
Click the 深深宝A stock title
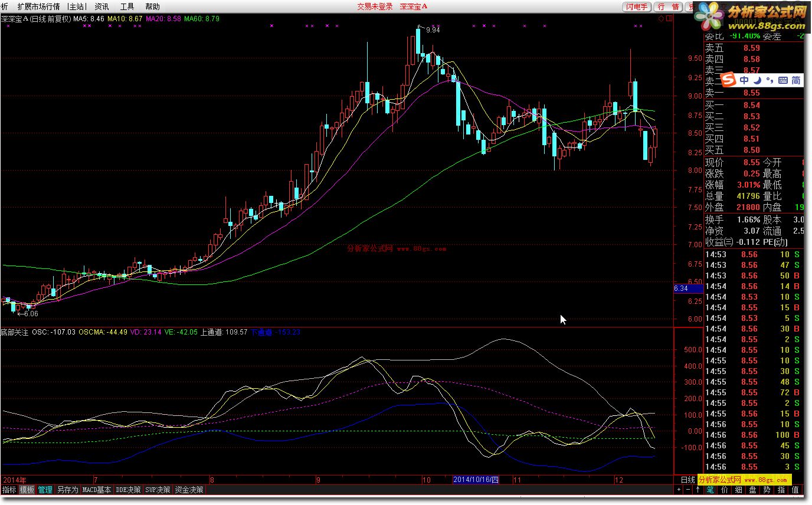click(14, 19)
